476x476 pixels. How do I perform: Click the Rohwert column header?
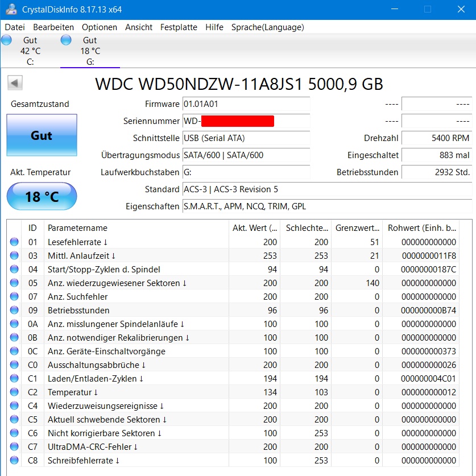(421, 227)
